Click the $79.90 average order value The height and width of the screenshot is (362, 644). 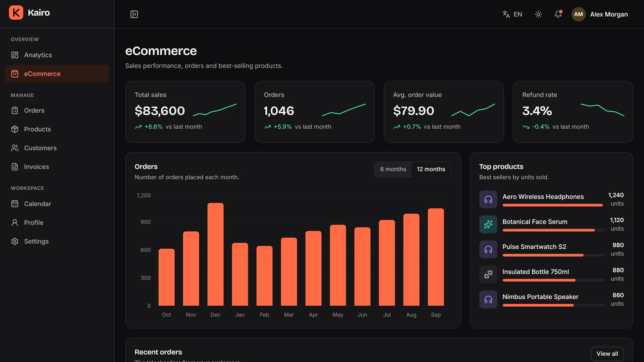414,111
